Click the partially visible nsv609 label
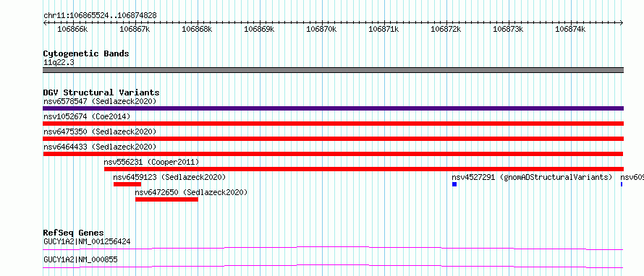 632,177
